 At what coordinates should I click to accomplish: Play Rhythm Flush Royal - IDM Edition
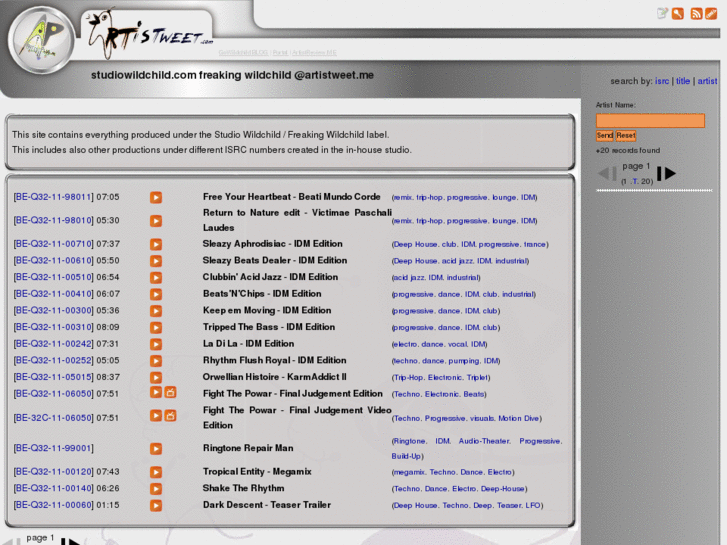(156, 361)
